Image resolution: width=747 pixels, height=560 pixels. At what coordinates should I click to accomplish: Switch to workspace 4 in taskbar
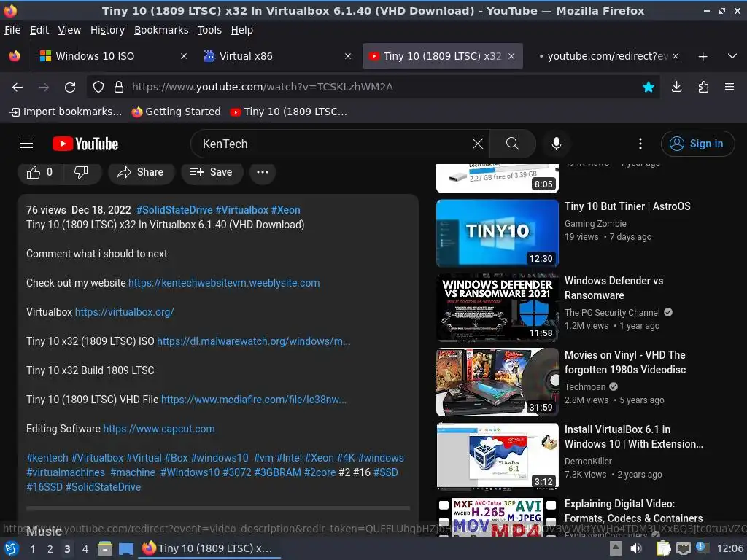click(x=85, y=549)
